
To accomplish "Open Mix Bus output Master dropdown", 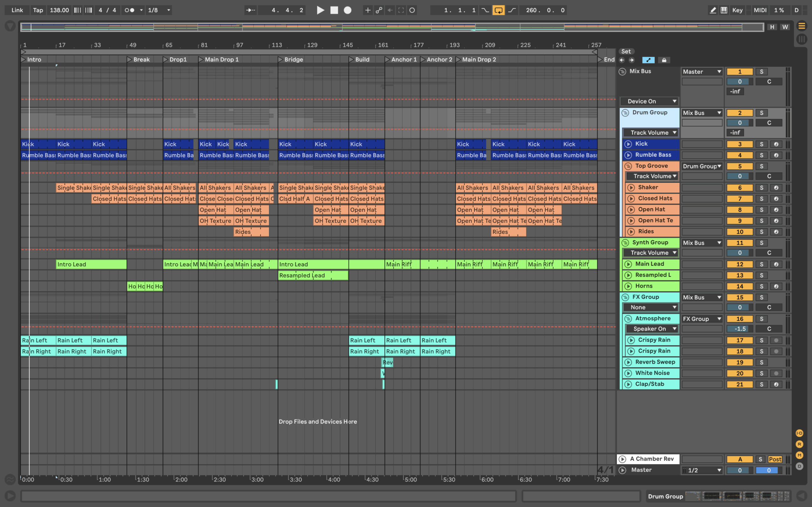I will tap(702, 72).
